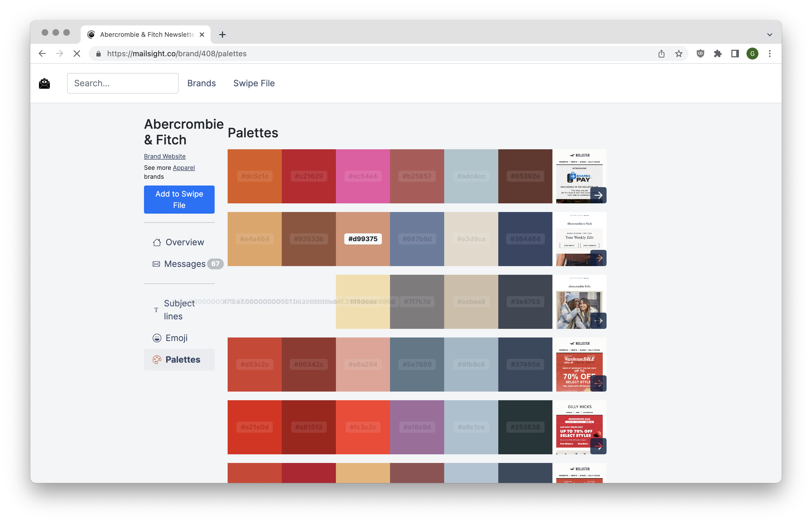Click the highlighted #d99375 swatch
This screenshot has height=523, width=812.
[x=363, y=239]
